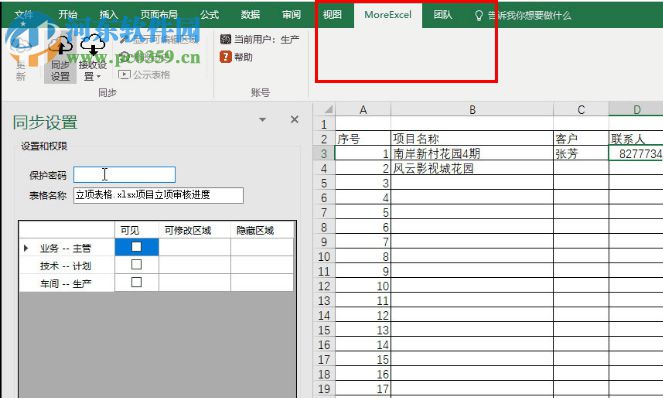Screen dimensions: 663x398
Task: Click cell containing 联系人
Action: click(636, 139)
